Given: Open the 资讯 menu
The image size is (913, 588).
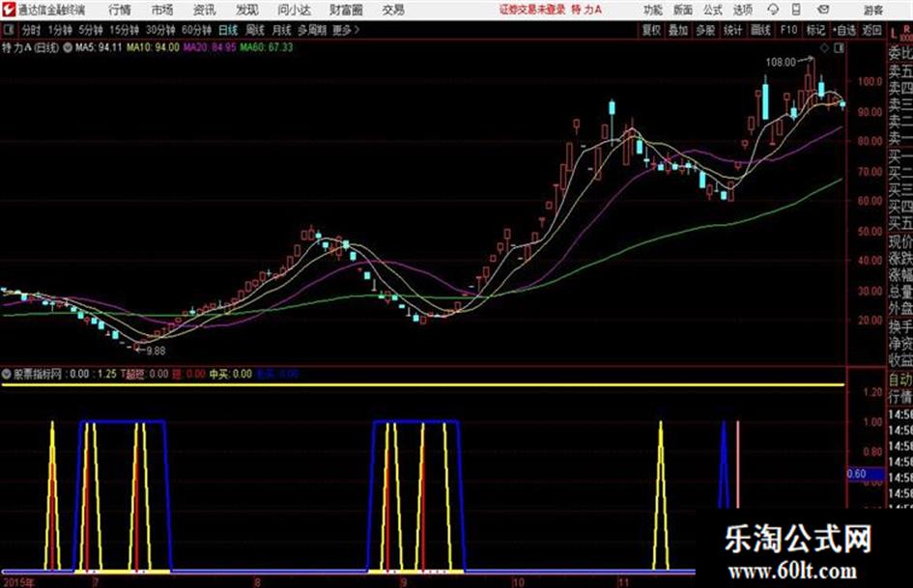Looking at the screenshot, I should (204, 10).
